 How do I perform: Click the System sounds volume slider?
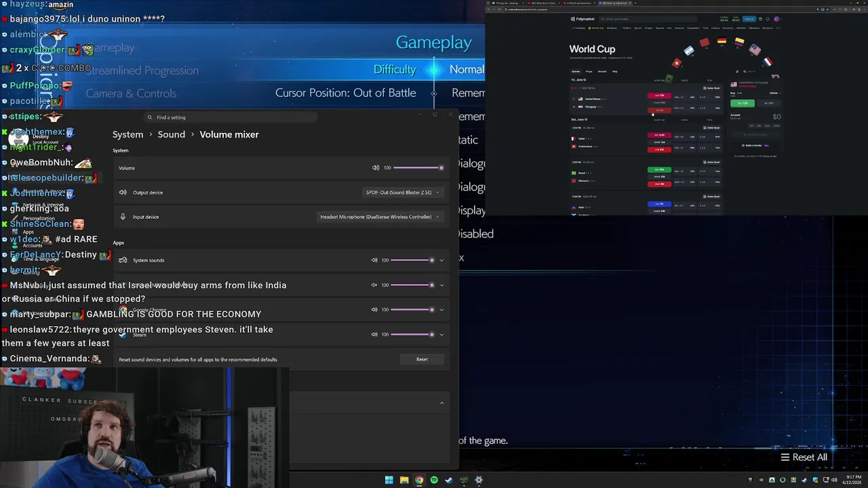[x=412, y=260]
